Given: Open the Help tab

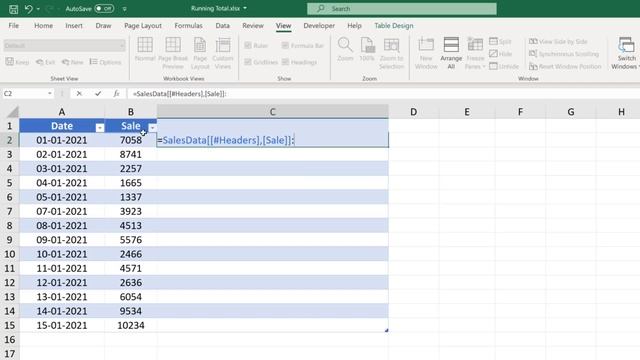Looking at the screenshot, I should coord(354,25).
